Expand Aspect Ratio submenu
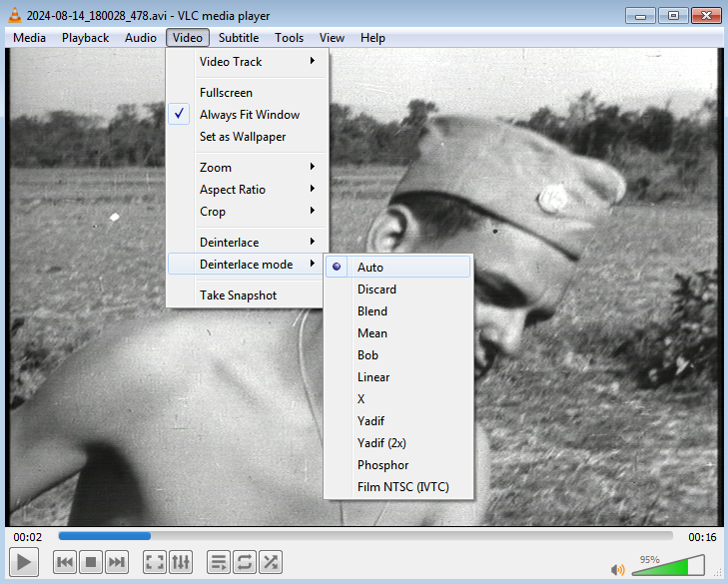728x584 pixels. (x=247, y=190)
